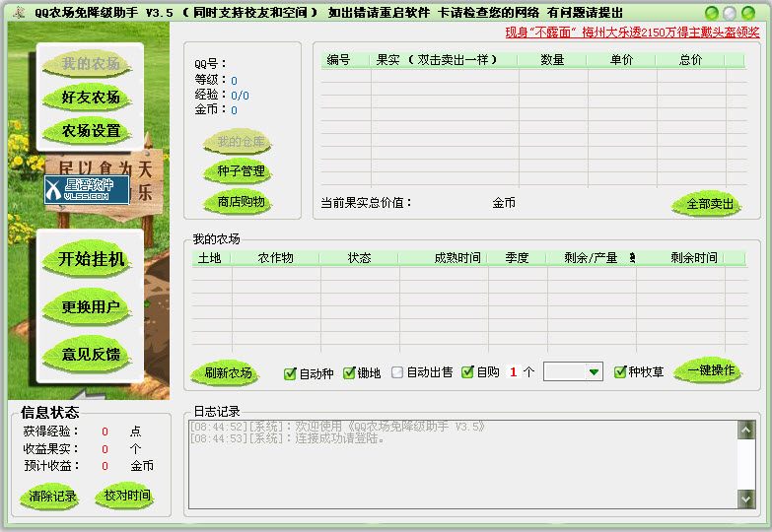This screenshot has height=532, width=772.
Task: Open the 我的农场 leaf button
Action: pos(89,64)
